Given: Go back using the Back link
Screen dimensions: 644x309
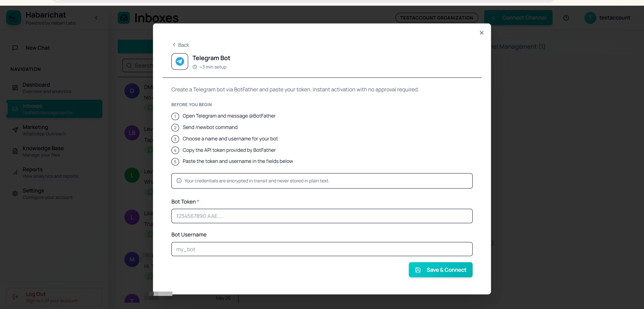Looking at the screenshot, I should 181,45.
